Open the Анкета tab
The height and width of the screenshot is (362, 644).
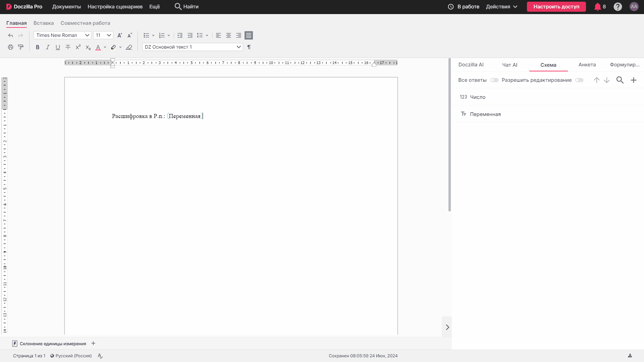(587, 65)
